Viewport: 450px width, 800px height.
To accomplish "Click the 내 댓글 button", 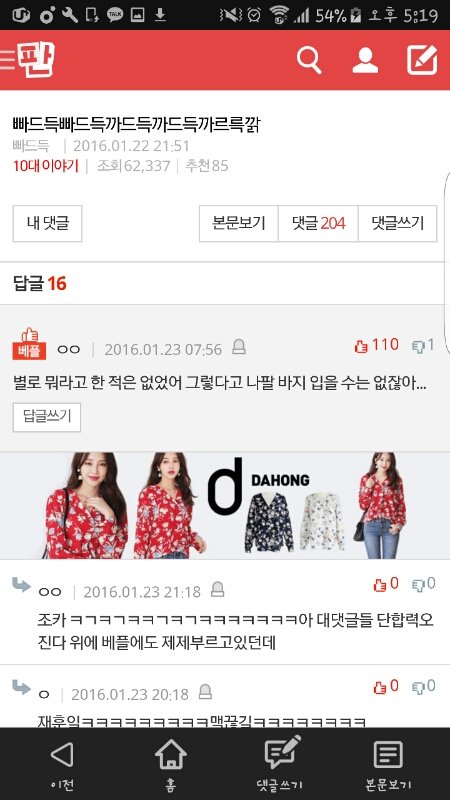I will (x=47, y=223).
